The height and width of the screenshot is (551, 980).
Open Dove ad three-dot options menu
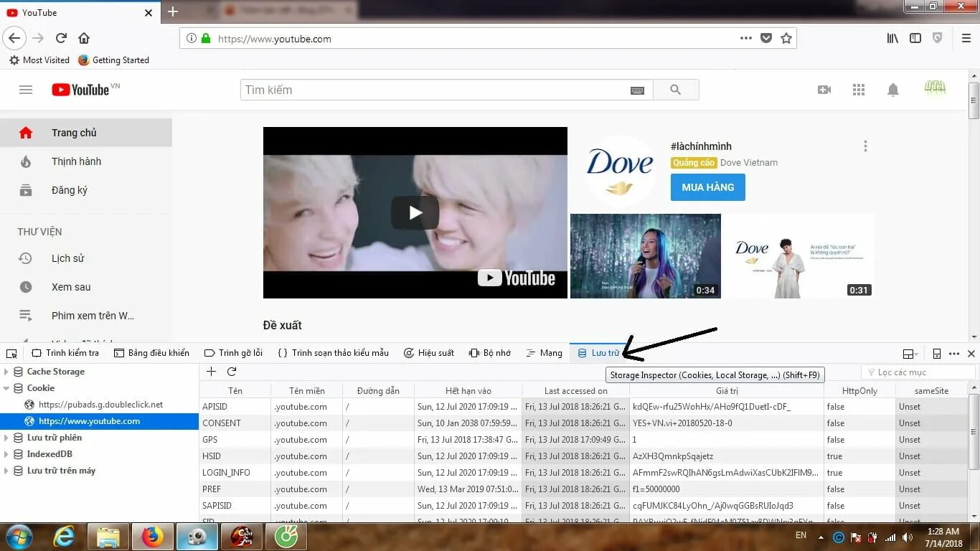865,146
